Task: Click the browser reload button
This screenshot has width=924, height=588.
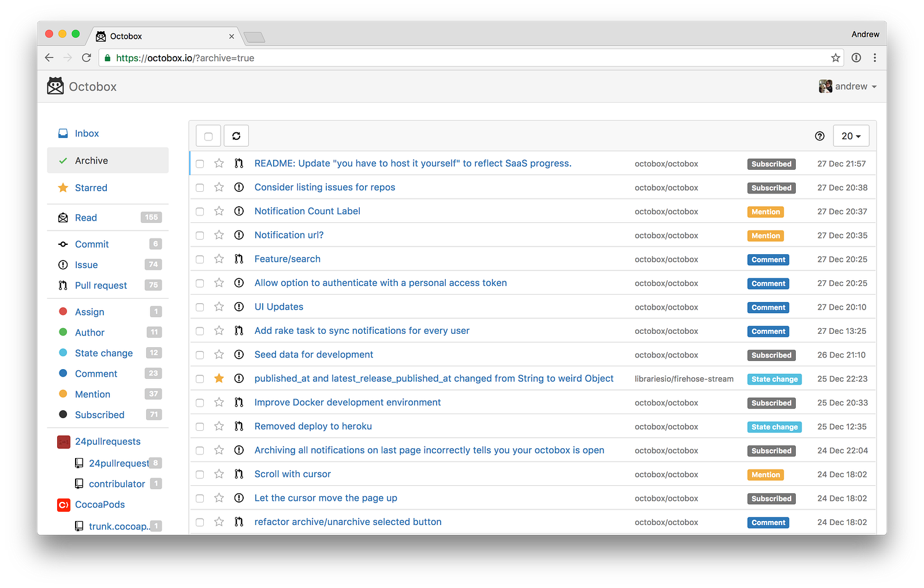Action: (x=87, y=58)
